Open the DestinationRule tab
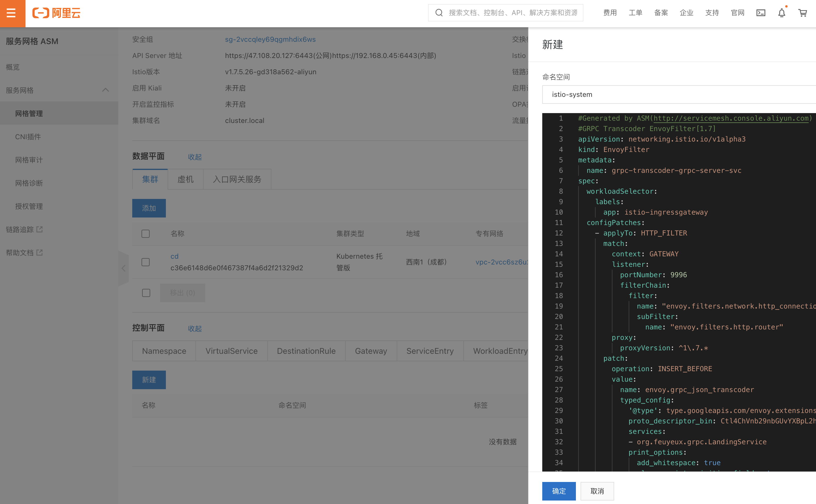Screen dimensions: 816x504 coord(306,351)
